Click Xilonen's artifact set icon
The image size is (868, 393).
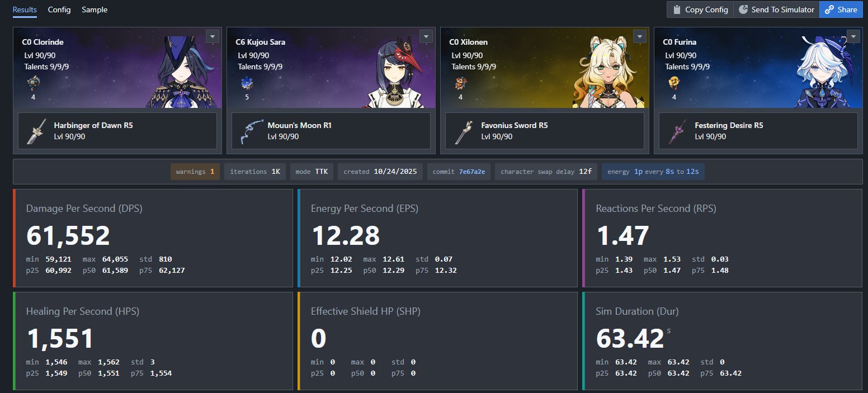tap(460, 84)
